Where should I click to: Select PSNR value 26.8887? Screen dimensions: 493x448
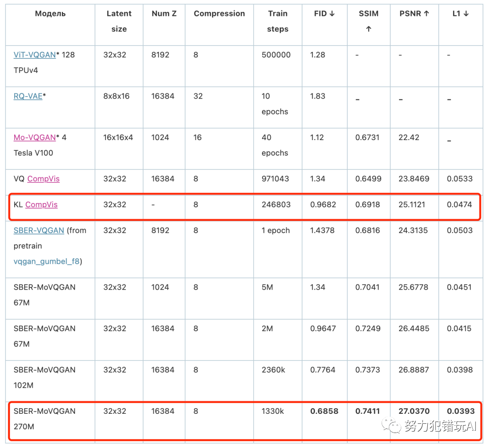[414, 370]
